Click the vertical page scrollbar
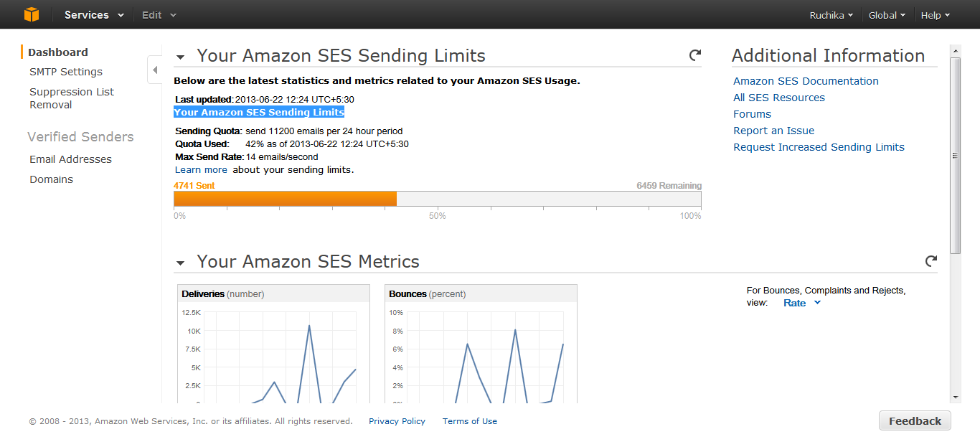The image size is (980, 442). (x=955, y=155)
